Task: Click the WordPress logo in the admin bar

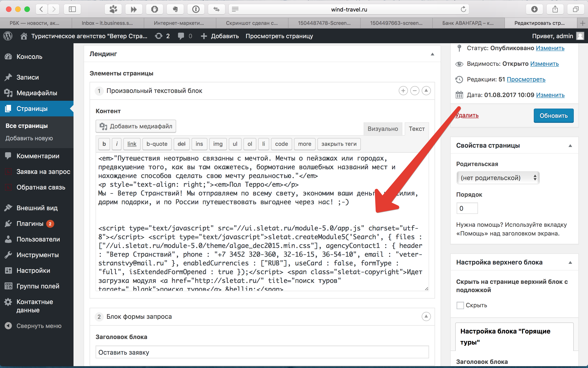Action: coord(8,36)
